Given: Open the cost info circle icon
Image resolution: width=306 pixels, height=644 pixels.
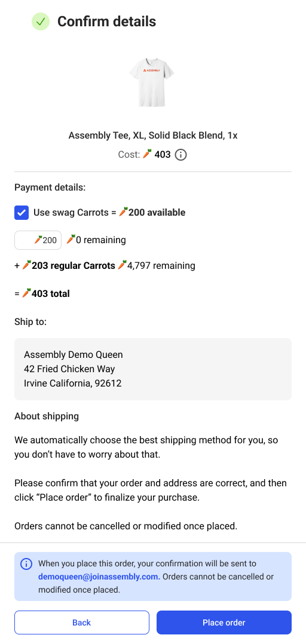Looking at the screenshot, I should [x=180, y=155].
